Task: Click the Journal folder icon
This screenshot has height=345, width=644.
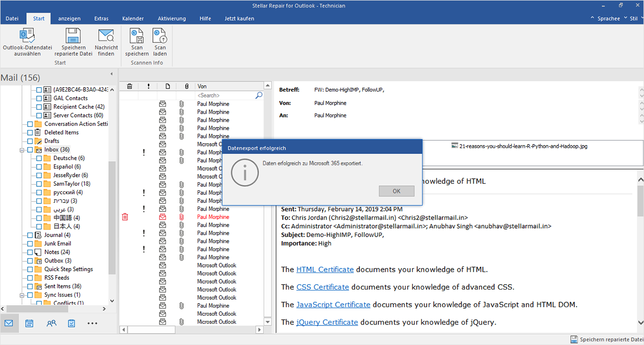Action: tap(39, 235)
